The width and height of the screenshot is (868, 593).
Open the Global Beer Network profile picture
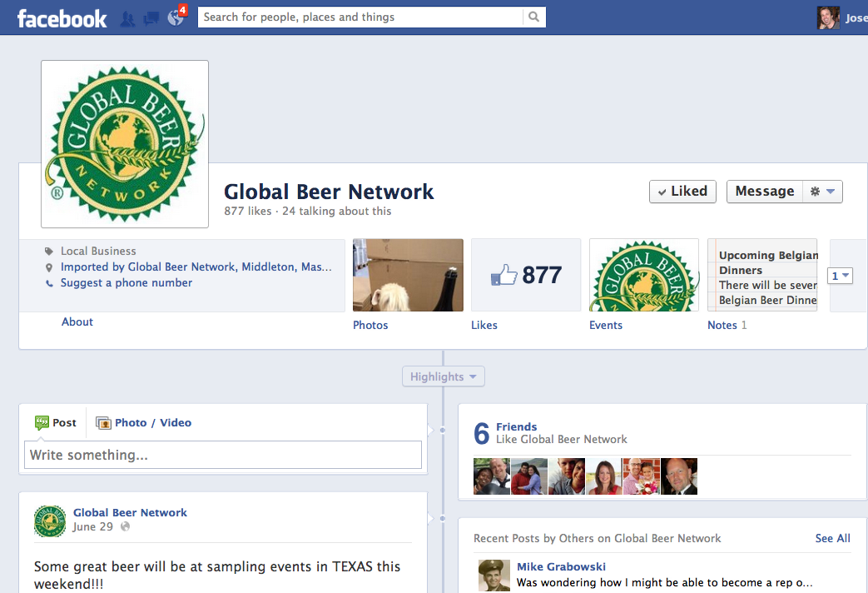tap(125, 144)
